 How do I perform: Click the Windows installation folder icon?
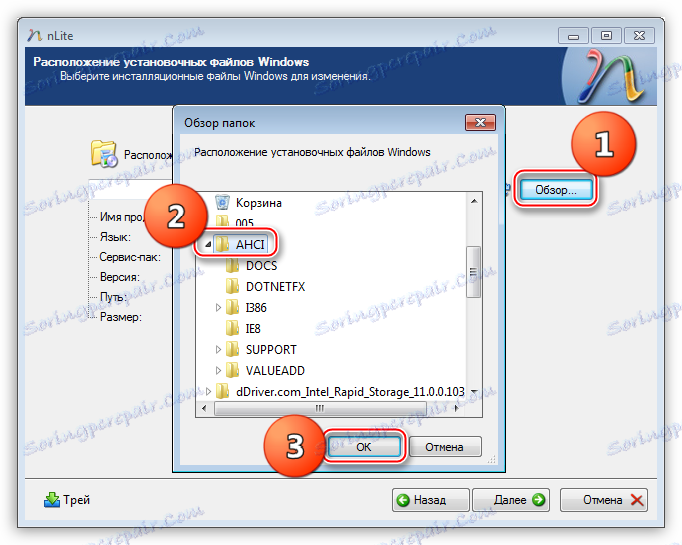point(104,154)
